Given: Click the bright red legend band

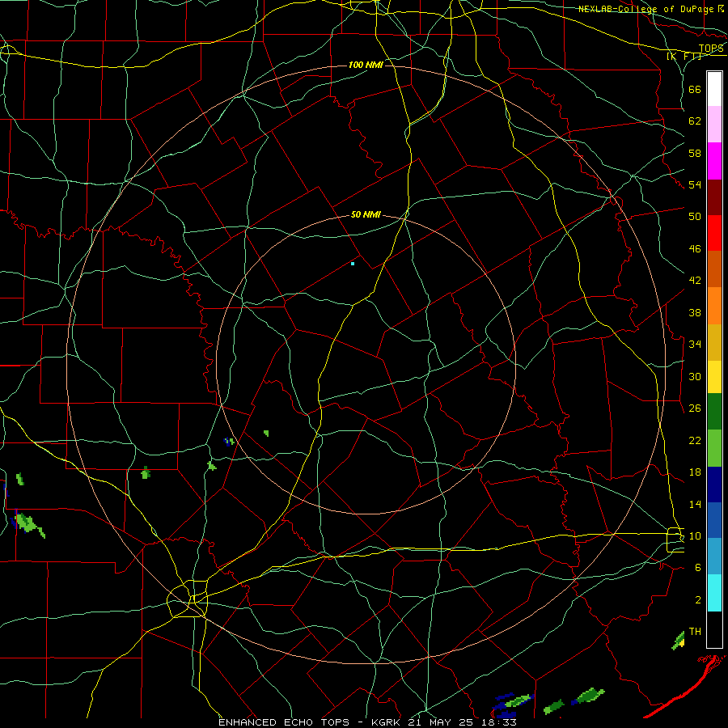Looking at the screenshot, I should pyautogui.click(x=714, y=233).
